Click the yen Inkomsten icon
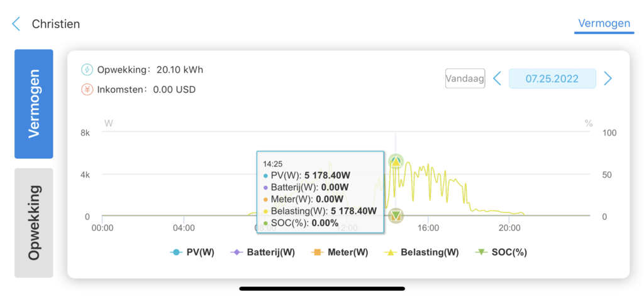Image resolution: width=644 pixels, height=297 pixels. click(x=87, y=89)
